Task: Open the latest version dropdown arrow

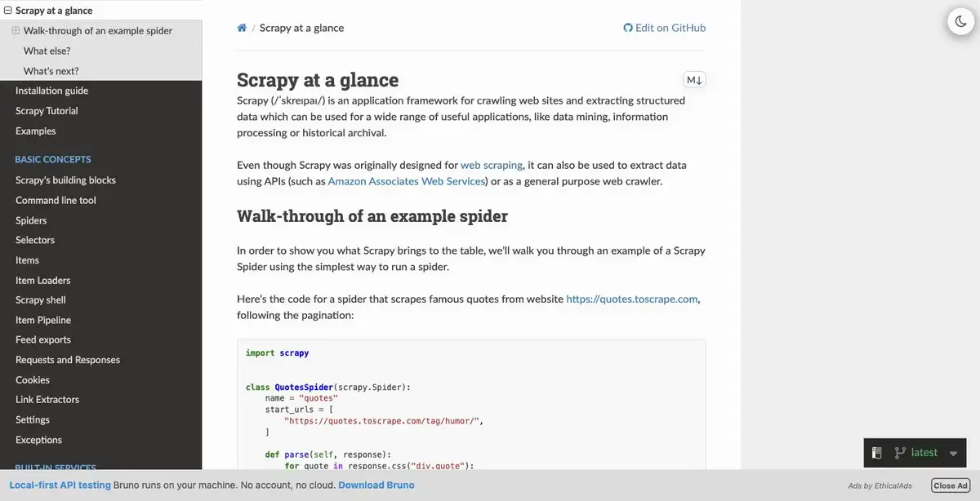Action: (x=953, y=454)
